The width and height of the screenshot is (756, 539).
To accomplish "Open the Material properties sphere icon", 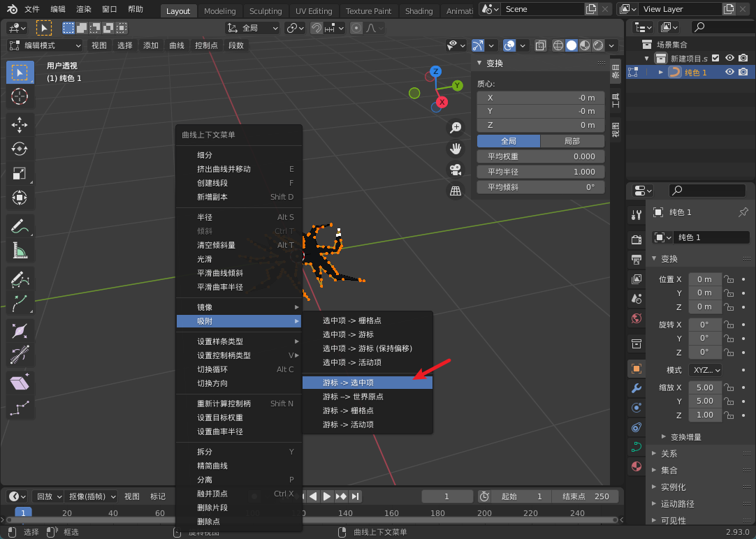I will pos(637,466).
